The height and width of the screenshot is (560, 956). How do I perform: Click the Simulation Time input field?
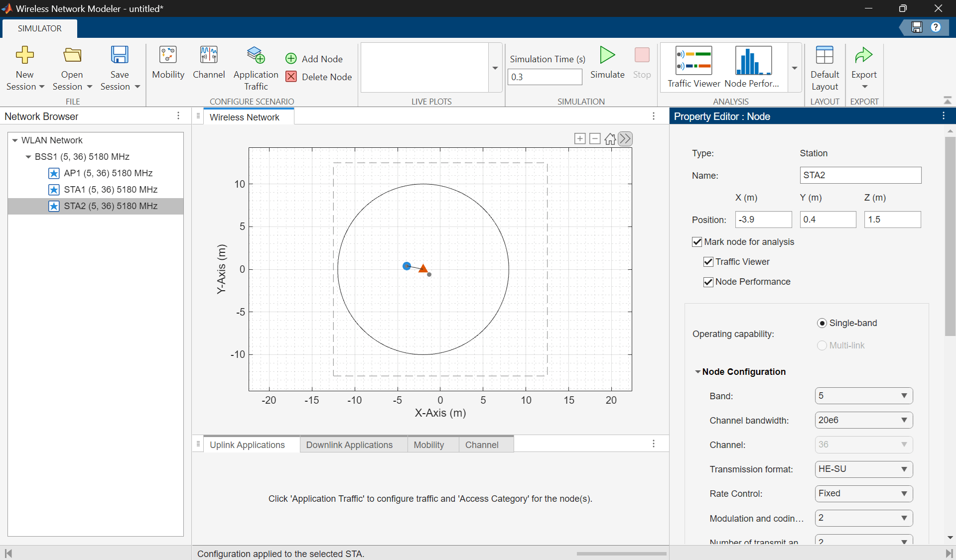(545, 77)
